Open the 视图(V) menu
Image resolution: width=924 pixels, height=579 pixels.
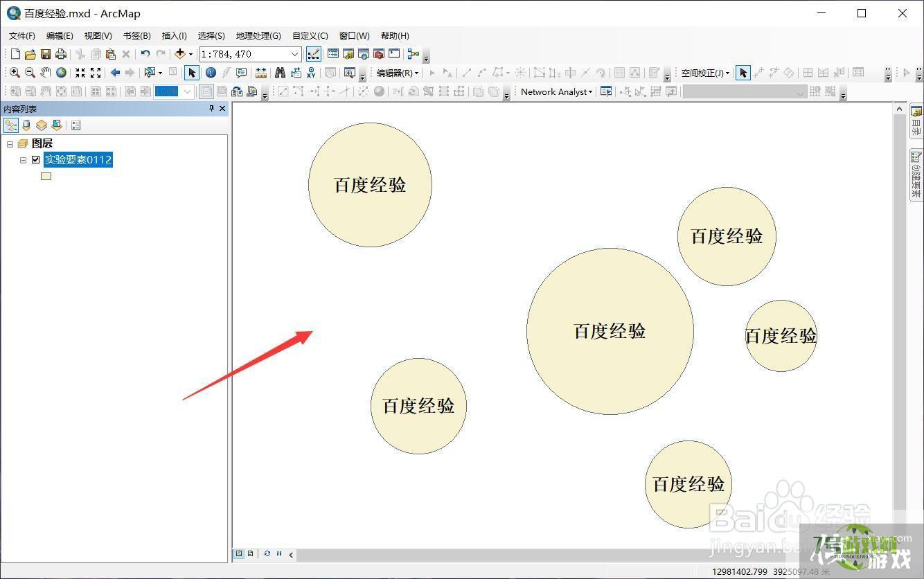(x=98, y=35)
